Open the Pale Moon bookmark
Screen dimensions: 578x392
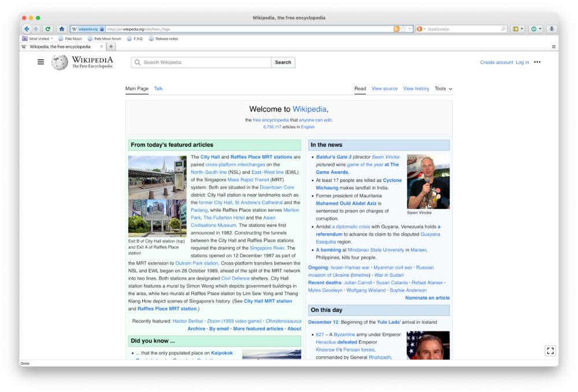click(x=70, y=39)
